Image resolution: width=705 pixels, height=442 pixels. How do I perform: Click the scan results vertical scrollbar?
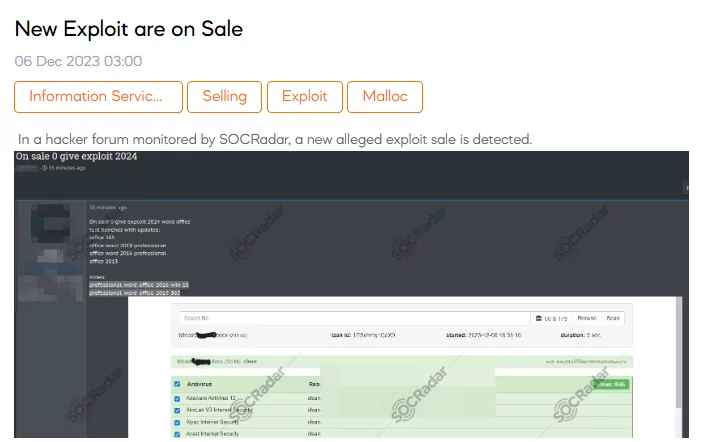pos(679,353)
